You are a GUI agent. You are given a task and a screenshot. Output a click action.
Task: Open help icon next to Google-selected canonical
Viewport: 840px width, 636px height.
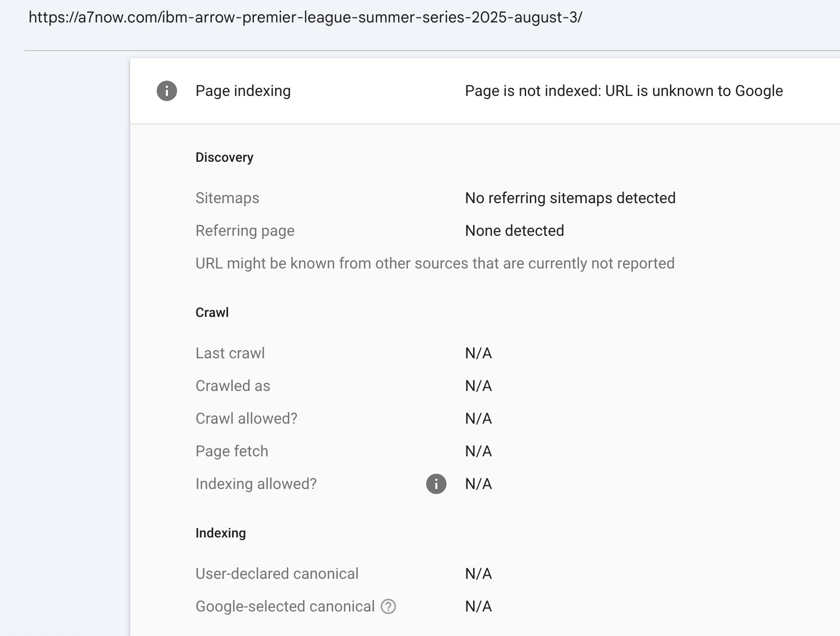point(388,606)
